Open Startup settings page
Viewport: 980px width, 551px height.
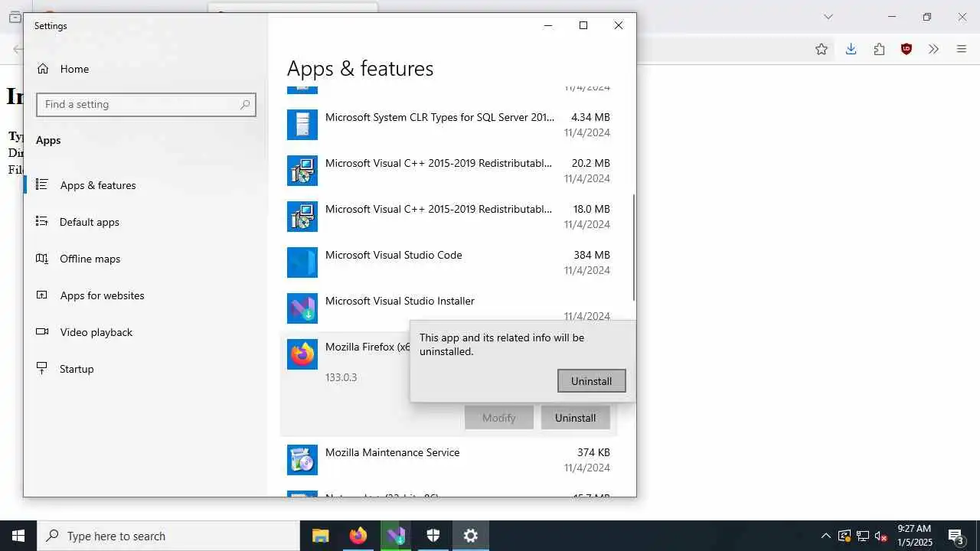[77, 369]
